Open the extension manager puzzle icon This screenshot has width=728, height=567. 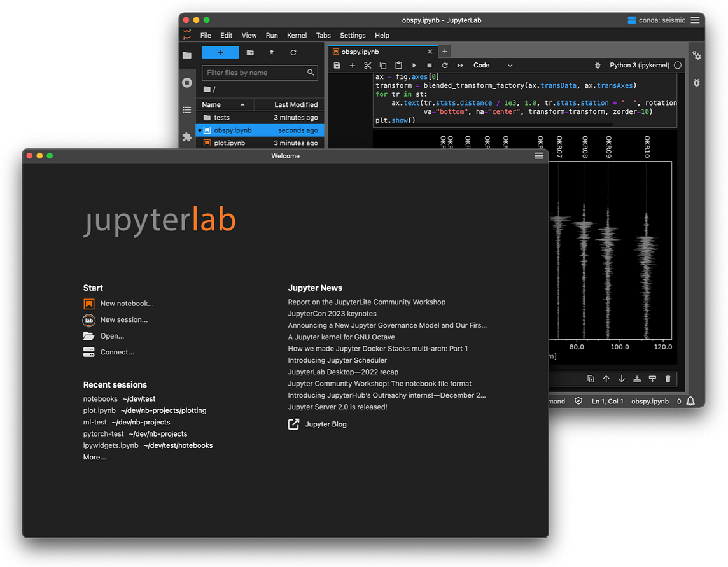pos(186,136)
